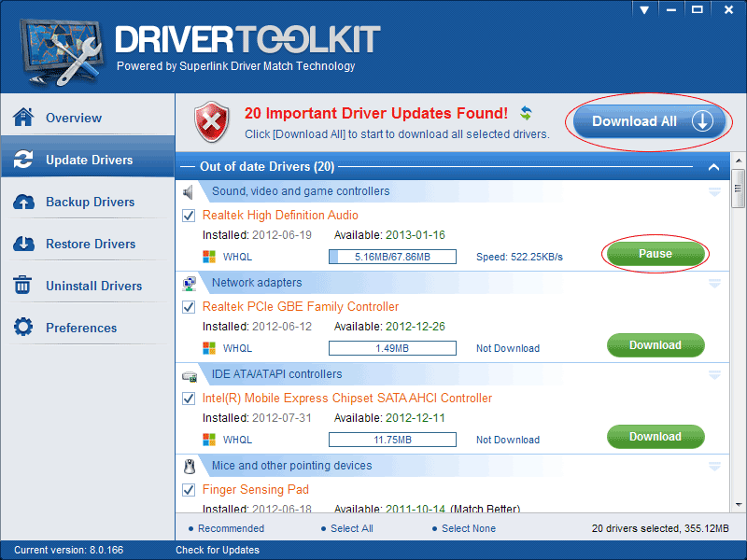
Task: Click the Realtek PCIe GBE Family Controller name
Action: pos(301,307)
